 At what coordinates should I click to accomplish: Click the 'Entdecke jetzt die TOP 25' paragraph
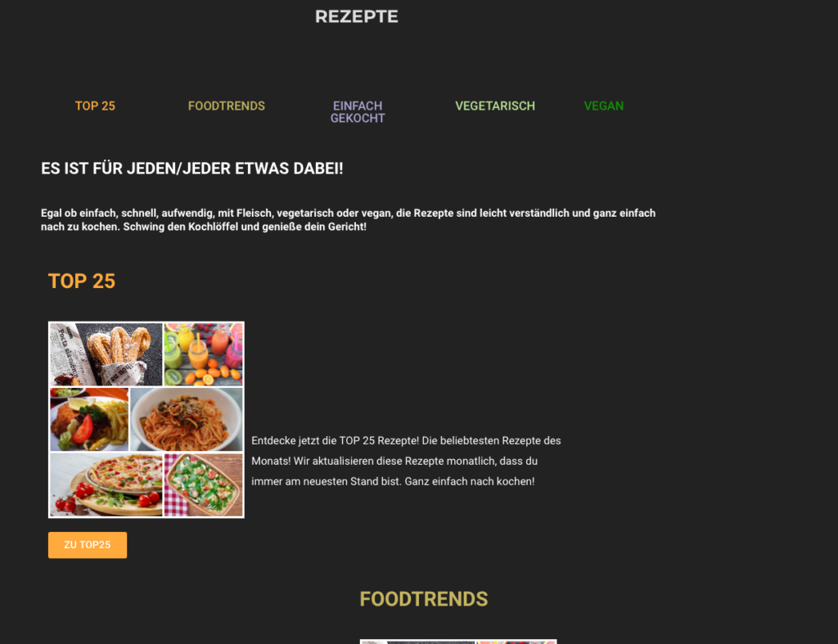click(406, 461)
